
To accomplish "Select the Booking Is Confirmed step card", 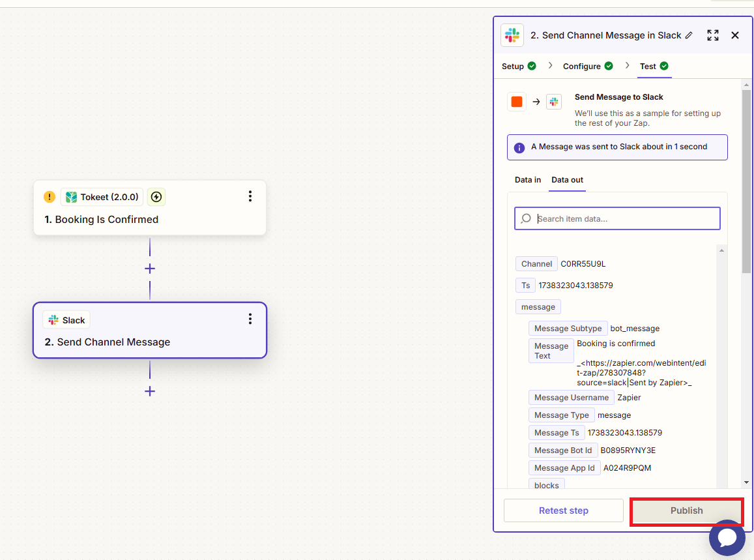I will (x=149, y=208).
